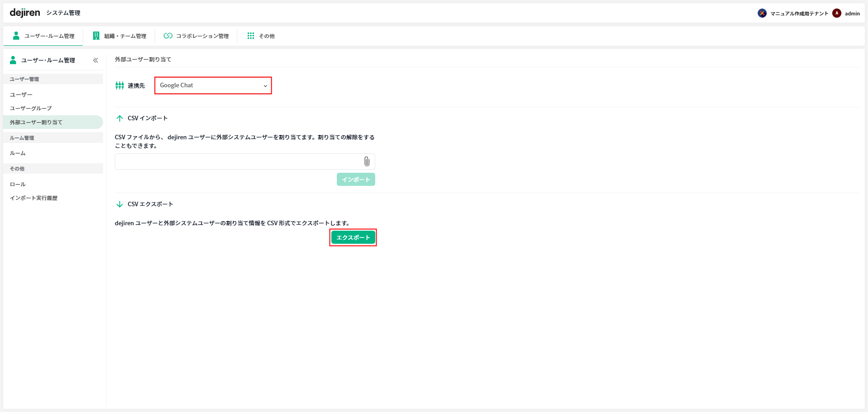Screen dimensions: 868x412
Task: Click the connection target icon
Action: (x=120, y=85)
